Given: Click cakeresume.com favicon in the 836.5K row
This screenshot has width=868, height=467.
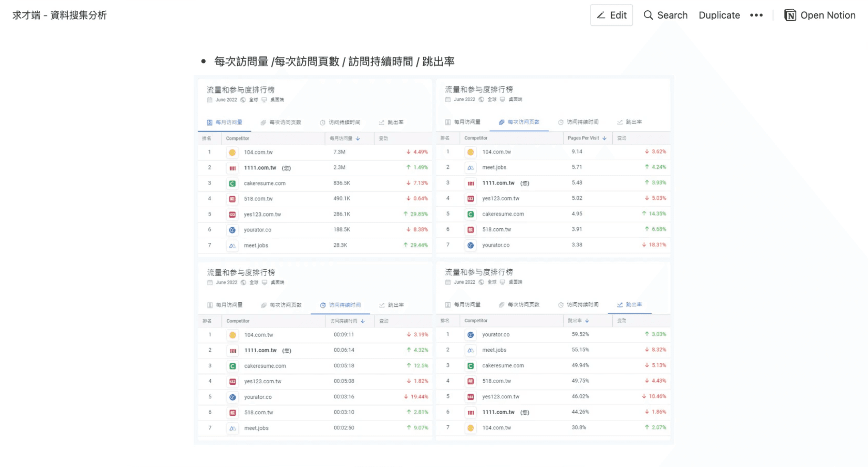Looking at the screenshot, I should (232, 184).
